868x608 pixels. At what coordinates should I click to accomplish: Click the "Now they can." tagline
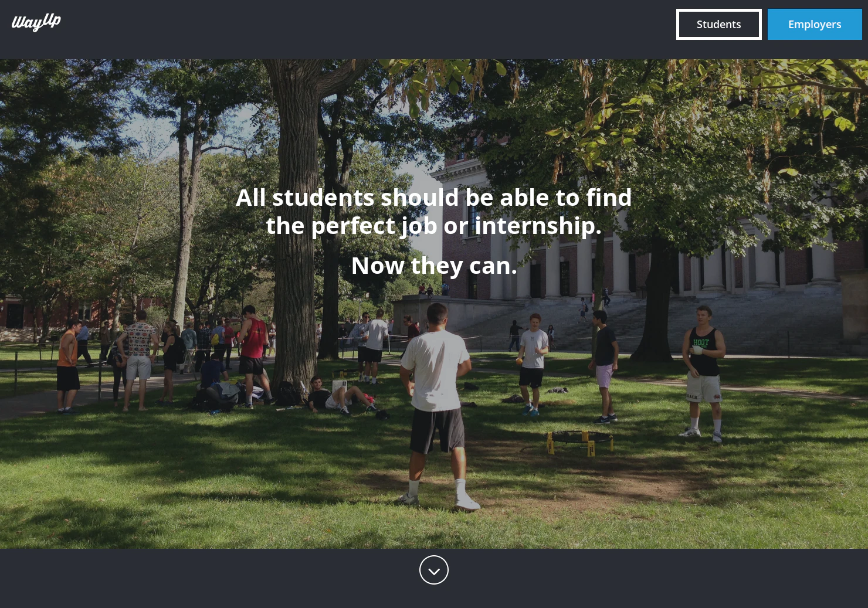(434, 266)
